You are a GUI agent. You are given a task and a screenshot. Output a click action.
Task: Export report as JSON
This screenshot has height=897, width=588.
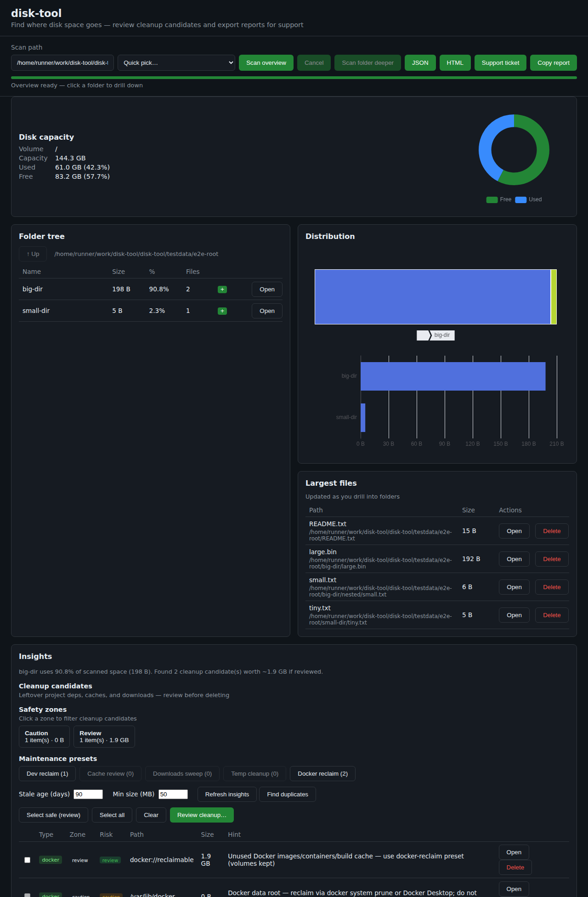tap(420, 63)
